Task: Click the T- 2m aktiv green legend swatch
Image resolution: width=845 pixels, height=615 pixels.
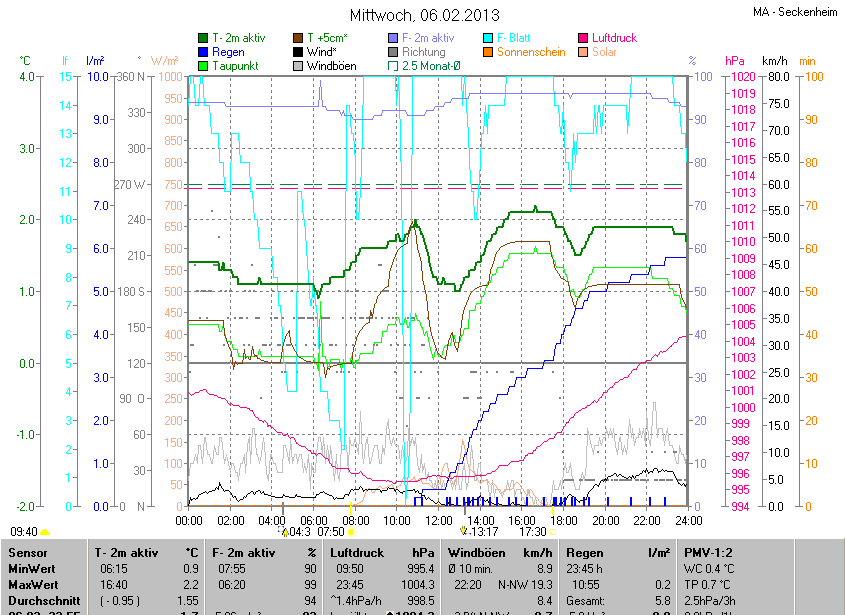Action: (x=204, y=37)
